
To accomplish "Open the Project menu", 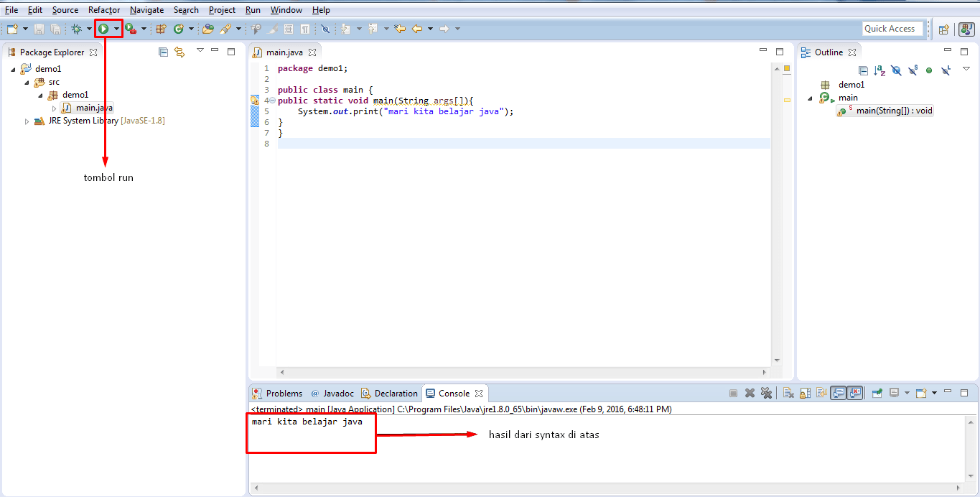I will click(222, 10).
